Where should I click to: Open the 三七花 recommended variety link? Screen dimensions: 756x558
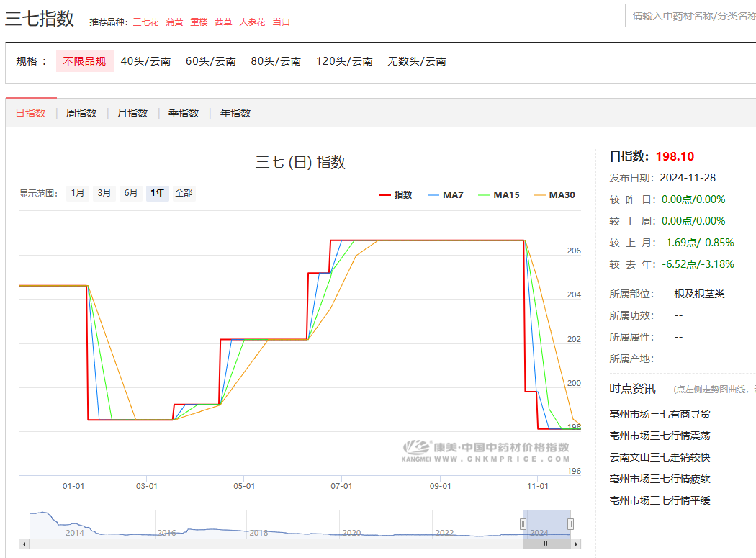coord(145,22)
